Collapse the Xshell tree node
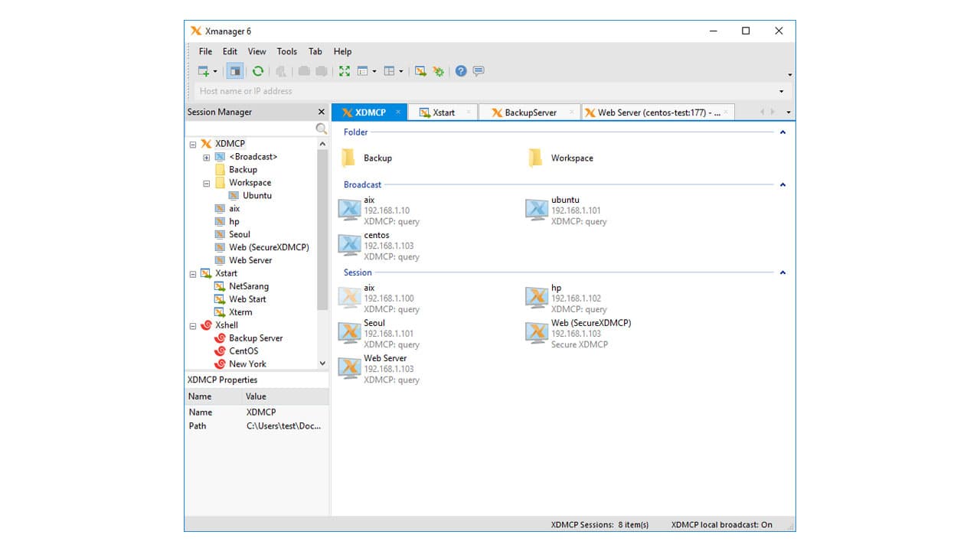 (x=191, y=324)
